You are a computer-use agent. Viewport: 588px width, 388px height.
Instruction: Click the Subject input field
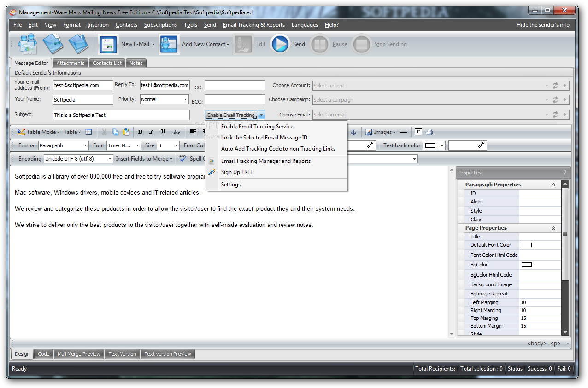121,115
